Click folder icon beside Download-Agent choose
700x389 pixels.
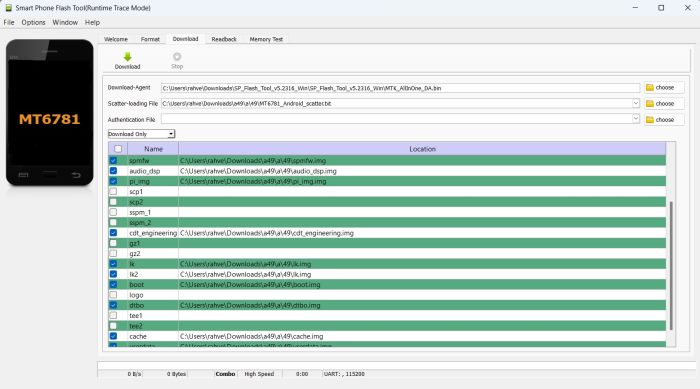(x=650, y=88)
